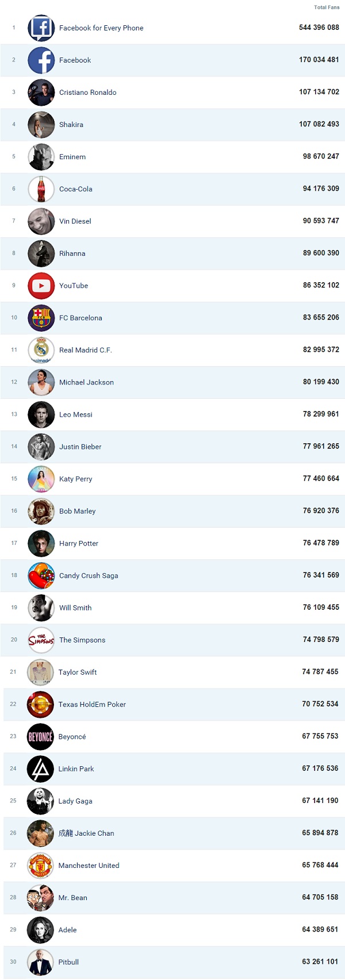Click the FC Barcelona crest

click(41, 318)
